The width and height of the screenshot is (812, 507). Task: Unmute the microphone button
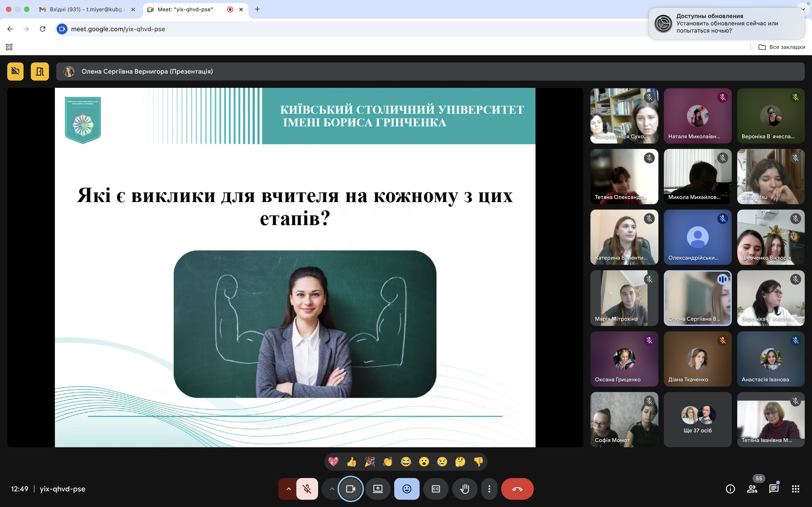(307, 489)
